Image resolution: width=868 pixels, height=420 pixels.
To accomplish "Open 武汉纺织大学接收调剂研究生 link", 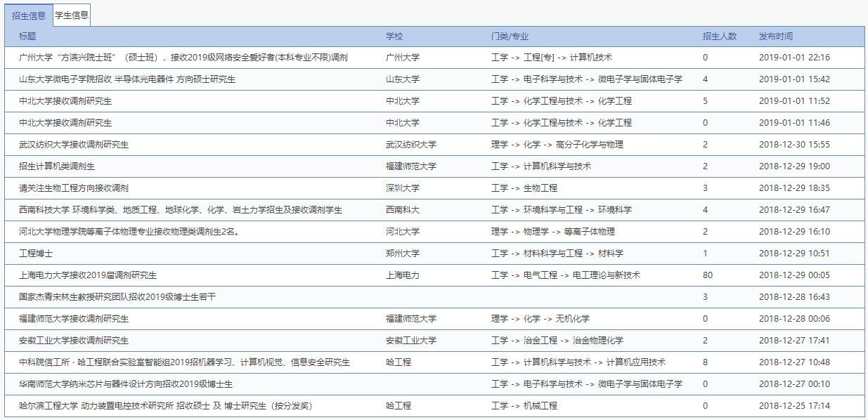I will coord(74,145).
